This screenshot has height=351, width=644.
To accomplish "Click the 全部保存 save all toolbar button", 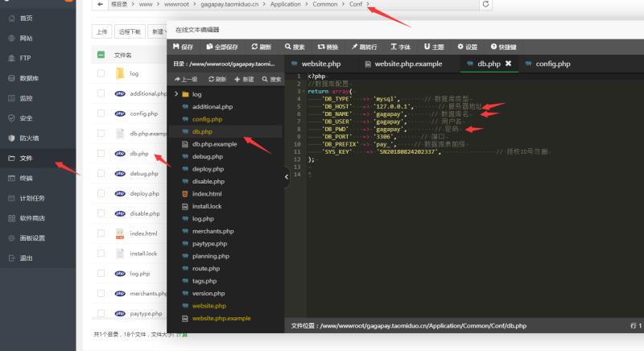I will pos(222,47).
